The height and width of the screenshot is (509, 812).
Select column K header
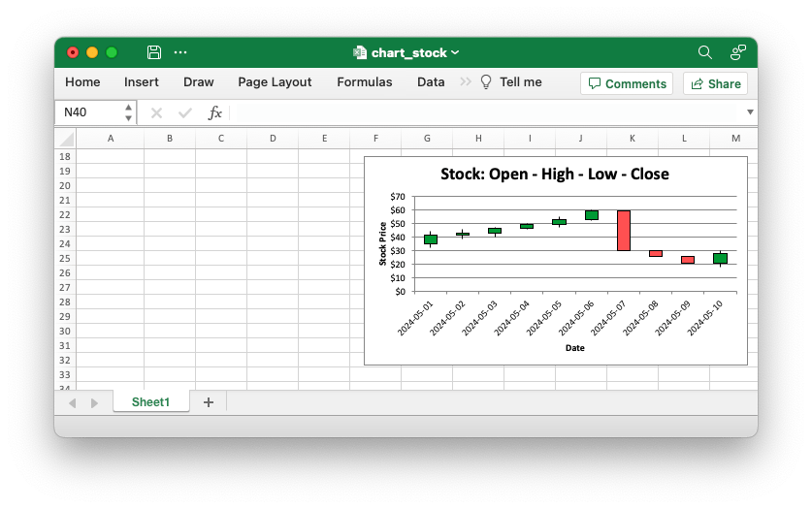click(633, 139)
